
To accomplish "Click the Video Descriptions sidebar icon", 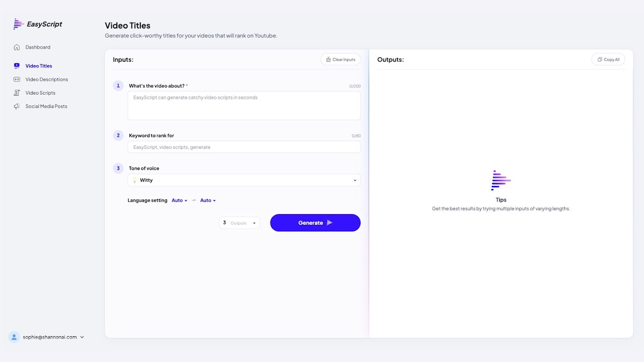I will pos(17,79).
